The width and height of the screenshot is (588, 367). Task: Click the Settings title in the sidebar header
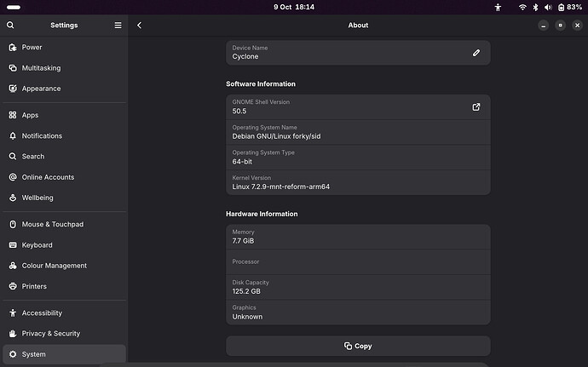tap(64, 25)
